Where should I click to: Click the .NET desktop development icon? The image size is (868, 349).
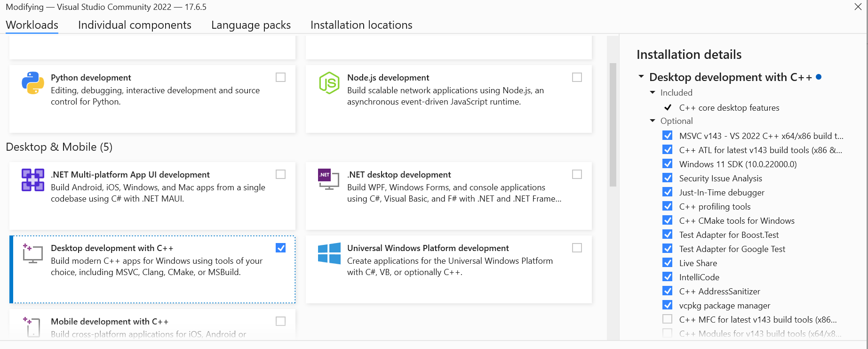tap(328, 179)
